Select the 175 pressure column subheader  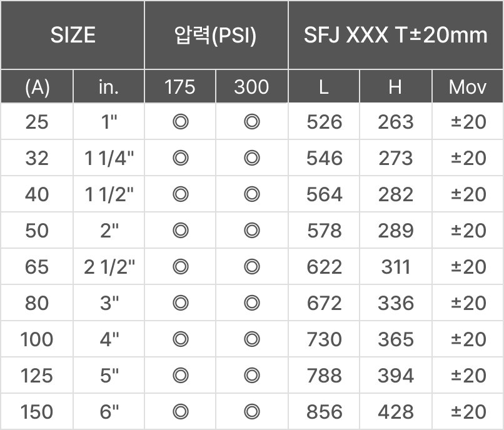click(180, 87)
